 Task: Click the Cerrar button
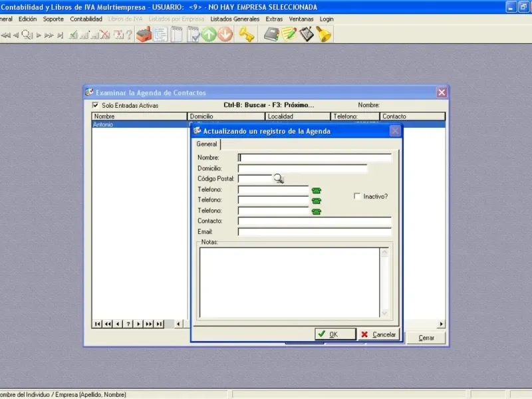tap(426, 338)
